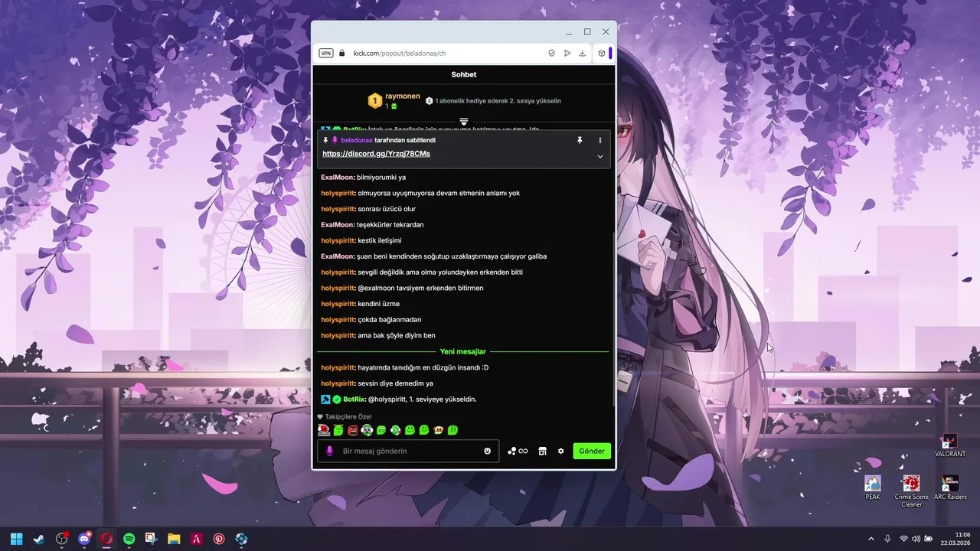Open OBS Studio from taskbar
This screenshot has height=551, width=980.
coord(62,539)
